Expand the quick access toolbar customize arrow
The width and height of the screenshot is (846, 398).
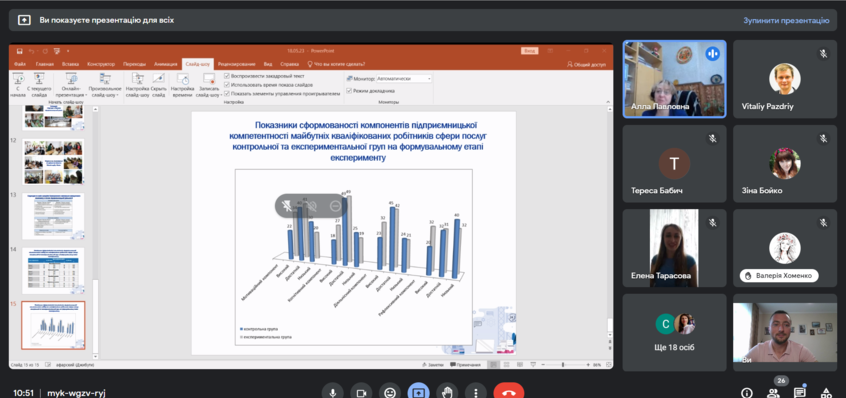coord(68,51)
